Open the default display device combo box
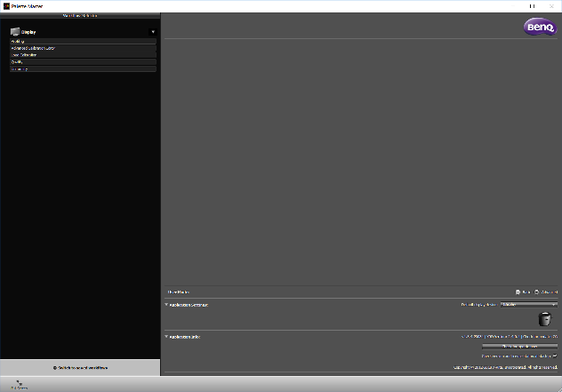The width and height of the screenshot is (562, 392). coord(529,305)
